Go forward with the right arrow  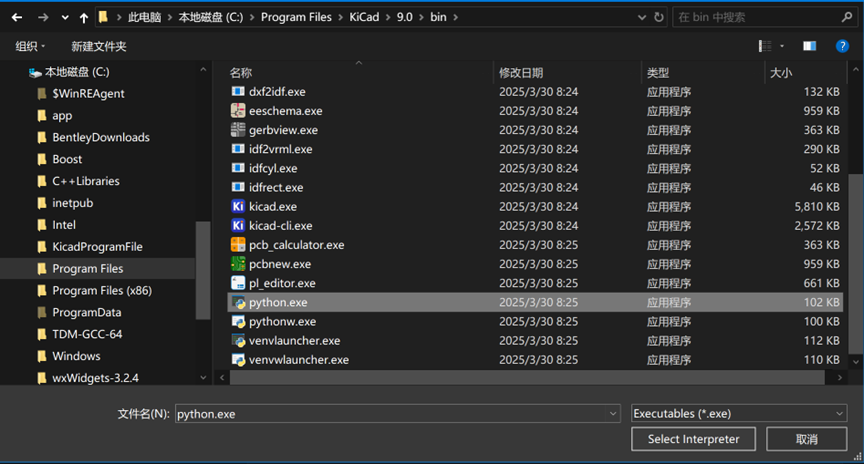coord(43,18)
